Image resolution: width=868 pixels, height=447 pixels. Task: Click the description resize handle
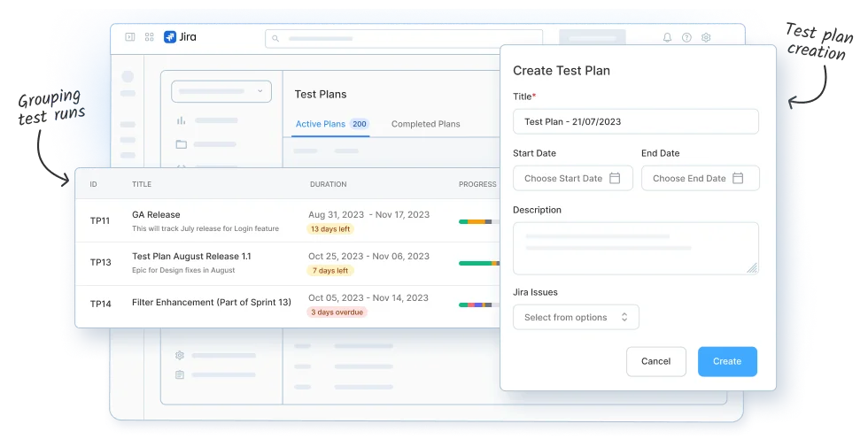(x=752, y=268)
